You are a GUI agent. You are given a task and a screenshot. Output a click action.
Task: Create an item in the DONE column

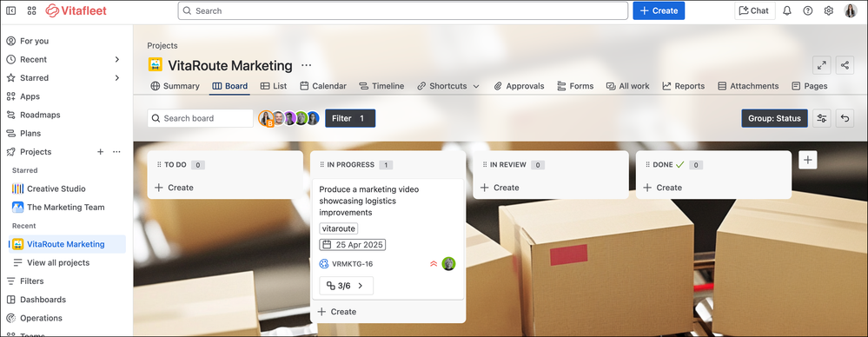662,188
